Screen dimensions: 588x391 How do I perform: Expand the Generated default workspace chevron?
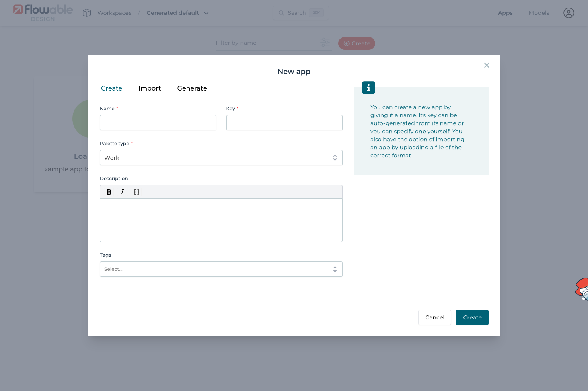[x=206, y=13]
